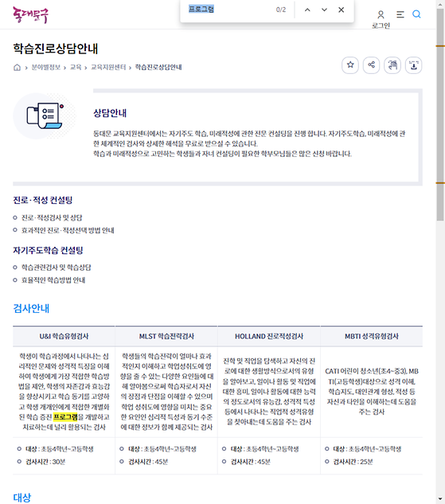Click the home icon in breadcrumb
Image resolution: width=445 pixels, height=504 pixels.
click(x=17, y=67)
